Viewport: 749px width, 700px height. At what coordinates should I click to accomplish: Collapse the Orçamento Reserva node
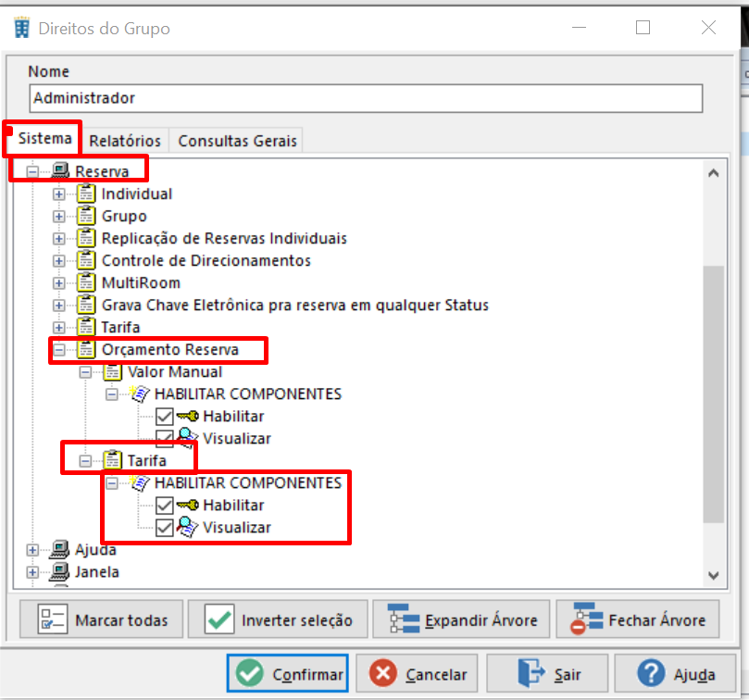pyautogui.click(x=58, y=350)
